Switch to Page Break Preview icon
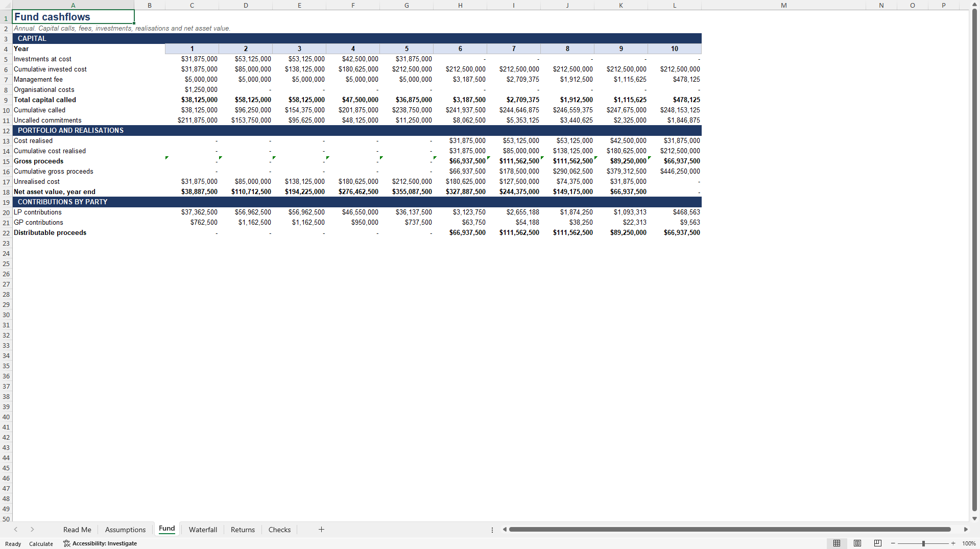 [x=878, y=543]
